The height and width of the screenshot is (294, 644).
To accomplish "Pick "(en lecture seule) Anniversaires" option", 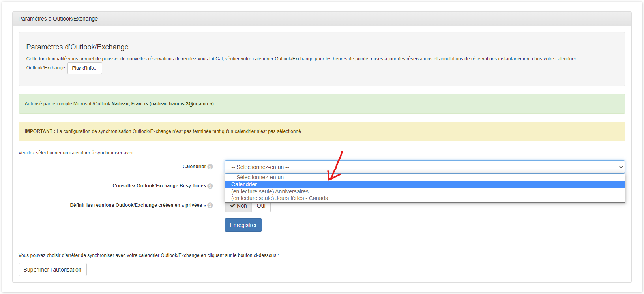I will point(425,191).
